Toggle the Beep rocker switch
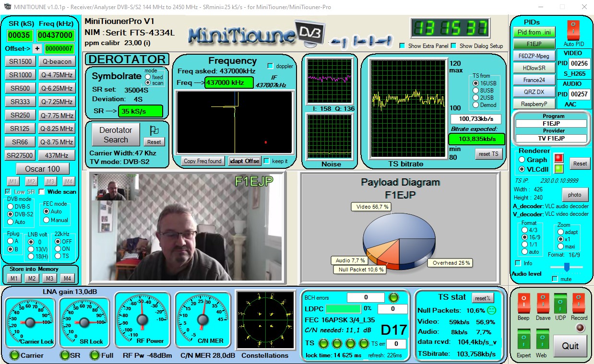Viewport: 594px width, 364px height. 524,303
